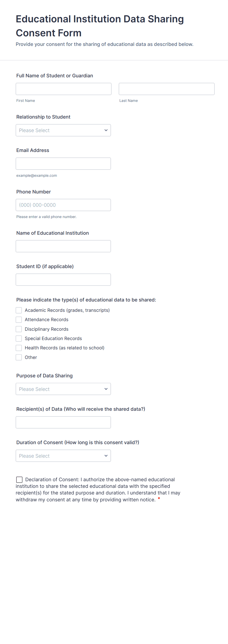Check the Academic Records checkbox

click(x=19, y=310)
